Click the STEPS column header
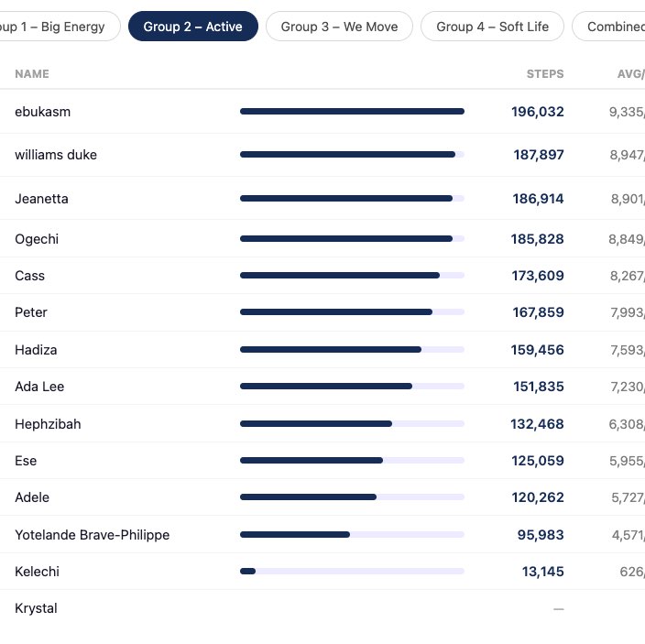Image resolution: width=645 pixels, height=644 pixels. coord(545,74)
